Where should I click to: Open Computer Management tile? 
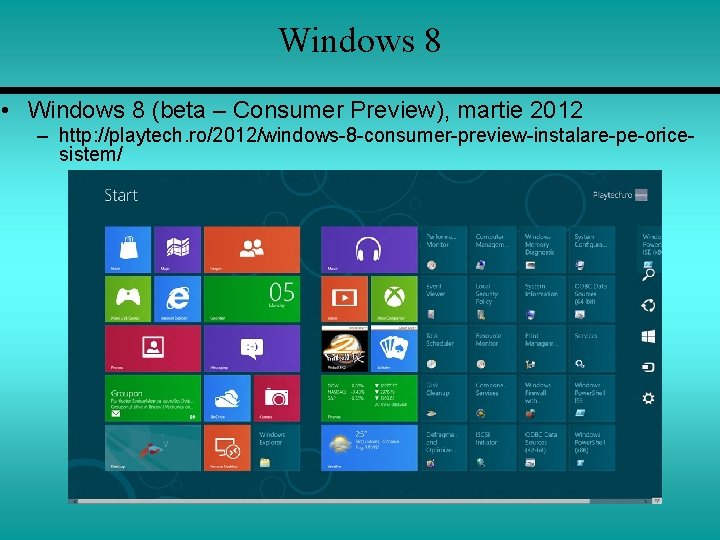click(x=493, y=249)
